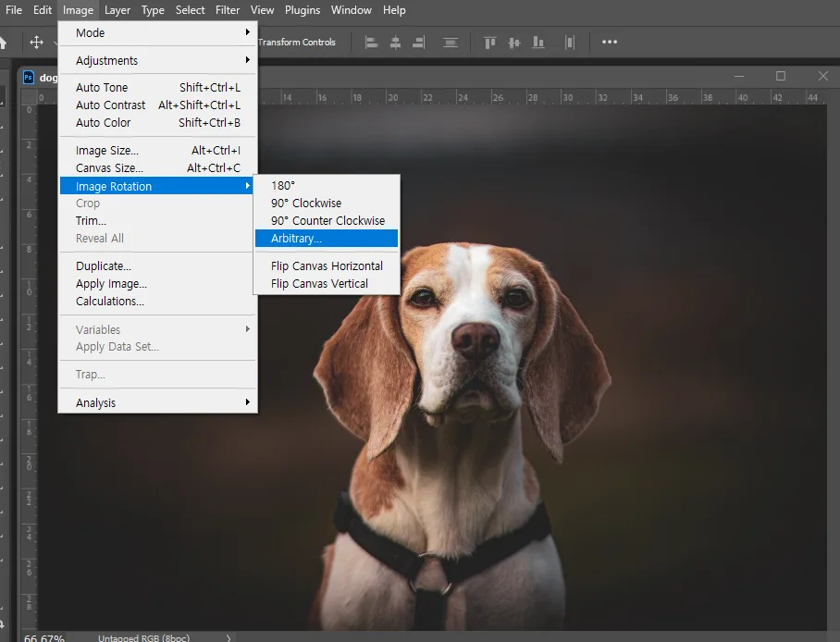840x642 pixels.
Task: Click the Transform Controls label
Action: 297,43
